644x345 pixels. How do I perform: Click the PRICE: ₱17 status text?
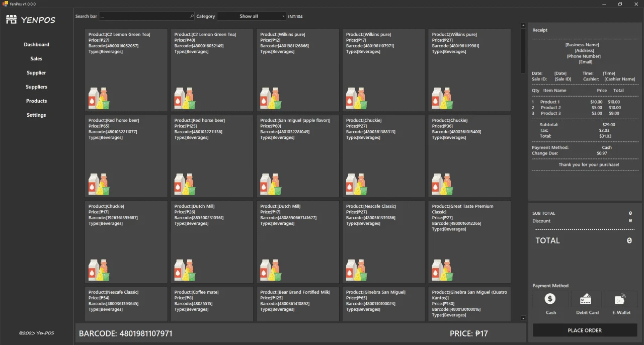point(469,333)
